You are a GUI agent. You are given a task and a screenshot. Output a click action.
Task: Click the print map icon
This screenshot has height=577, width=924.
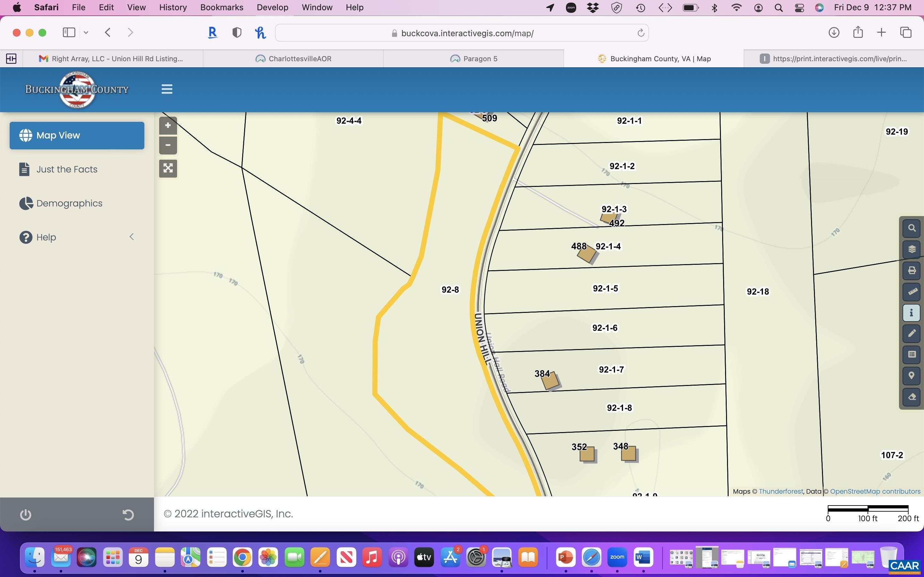[x=911, y=271]
